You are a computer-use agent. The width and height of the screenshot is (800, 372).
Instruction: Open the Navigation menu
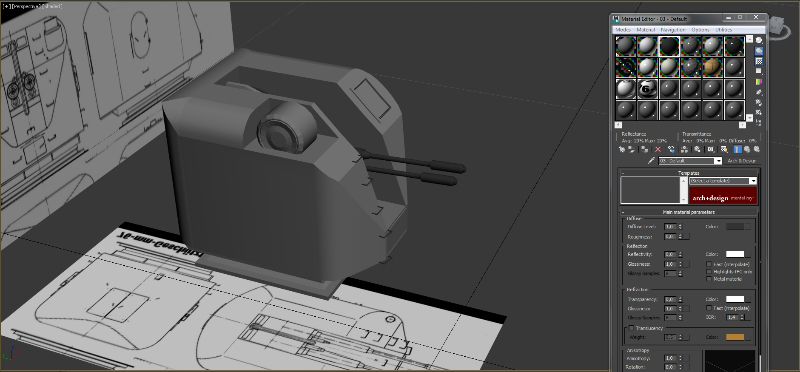(673, 30)
